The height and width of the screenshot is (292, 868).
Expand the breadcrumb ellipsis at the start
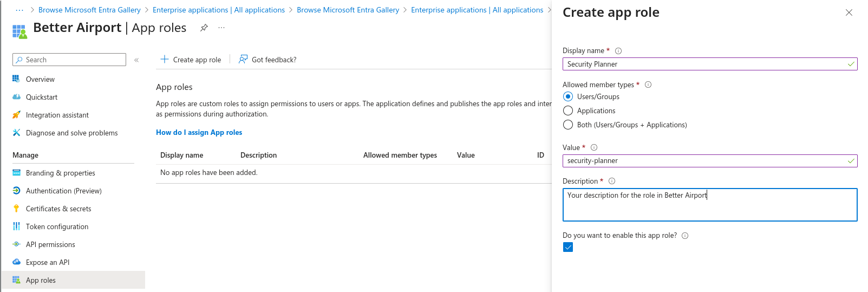tap(19, 10)
